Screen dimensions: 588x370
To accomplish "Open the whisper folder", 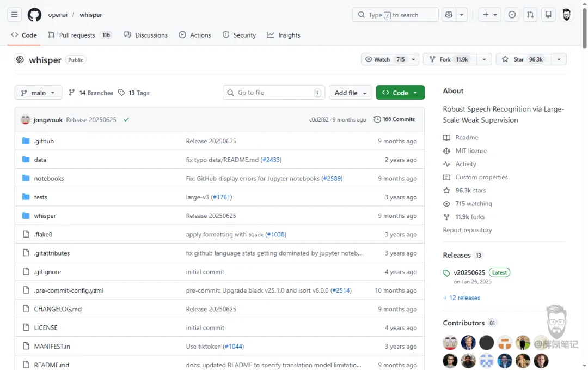I will [45, 216].
